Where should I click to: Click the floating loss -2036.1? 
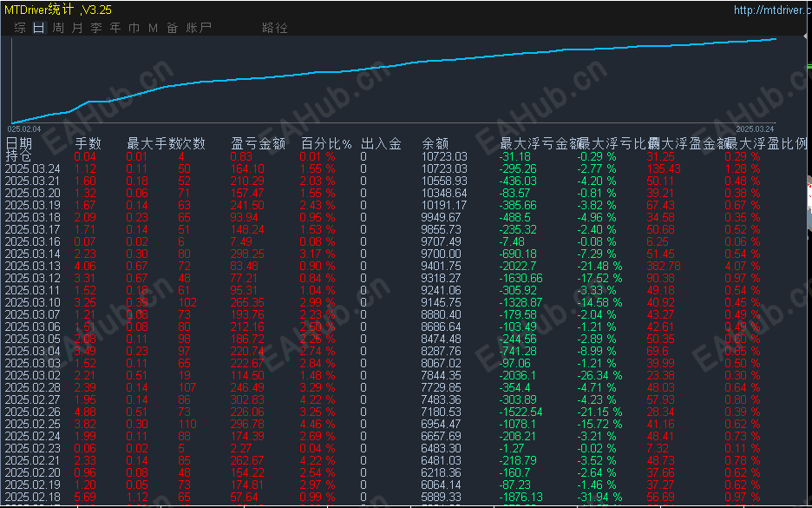(518, 375)
